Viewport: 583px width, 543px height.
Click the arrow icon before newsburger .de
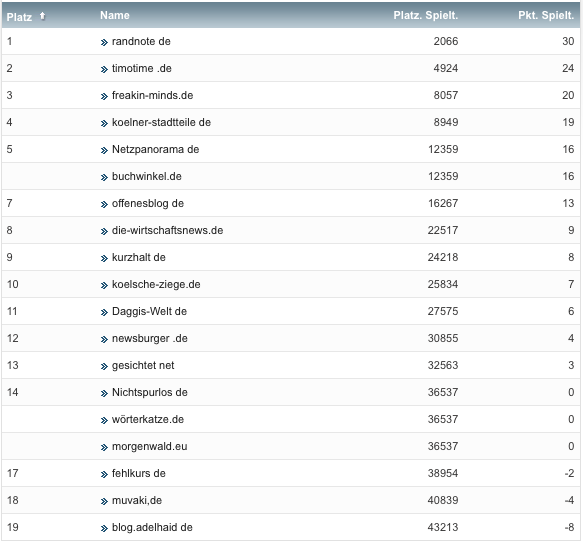[x=104, y=339]
